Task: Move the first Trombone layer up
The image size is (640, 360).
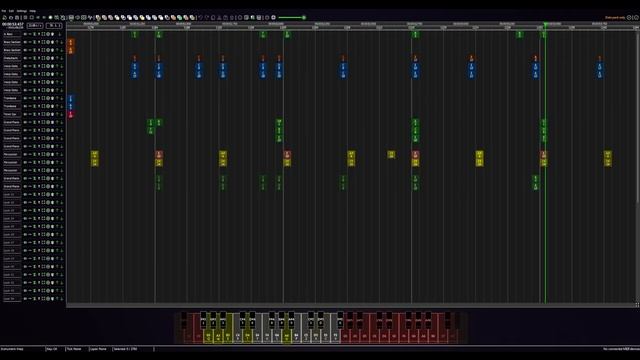Action: click(57, 98)
